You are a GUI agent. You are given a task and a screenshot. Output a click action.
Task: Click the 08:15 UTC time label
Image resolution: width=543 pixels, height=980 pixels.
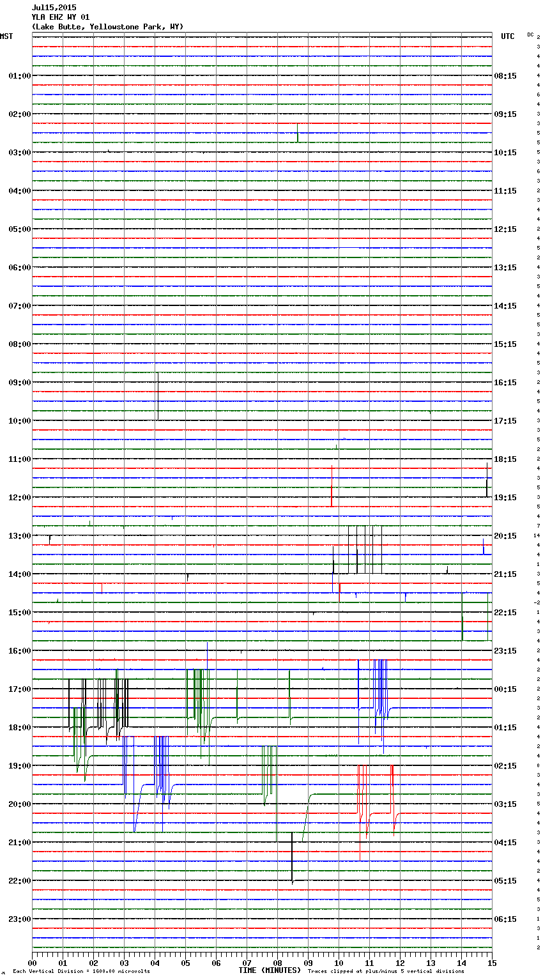pyautogui.click(x=505, y=76)
